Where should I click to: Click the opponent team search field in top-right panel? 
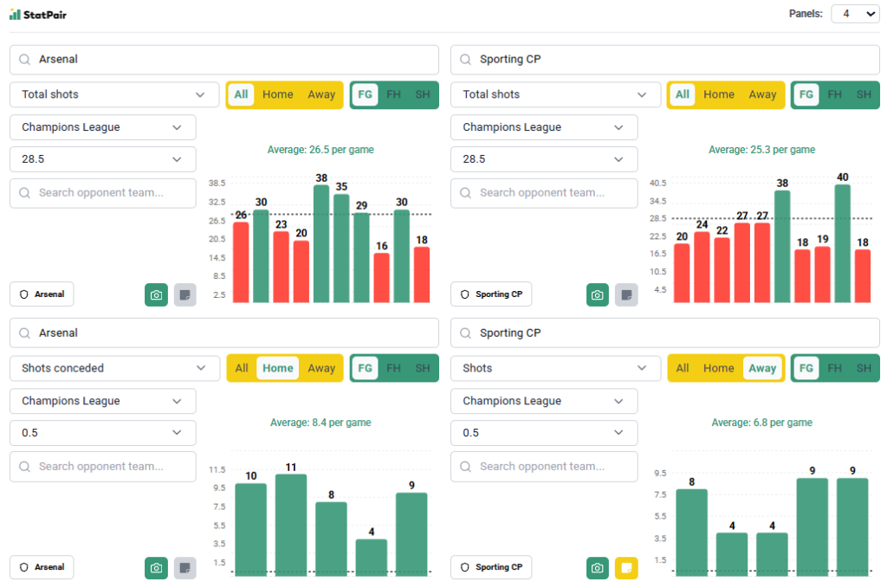click(x=544, y=193)
